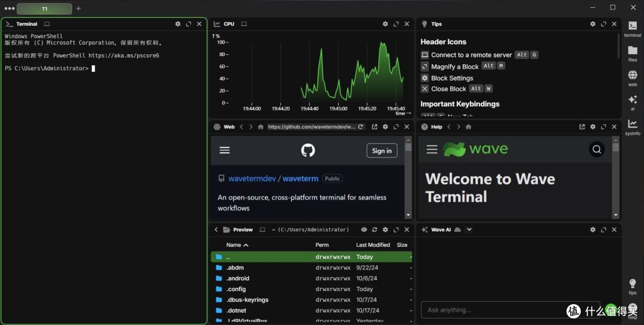Viewport: 644px width, 325px height.
Task: Click the search icon on Wave help page
Action: coord(597,150)
